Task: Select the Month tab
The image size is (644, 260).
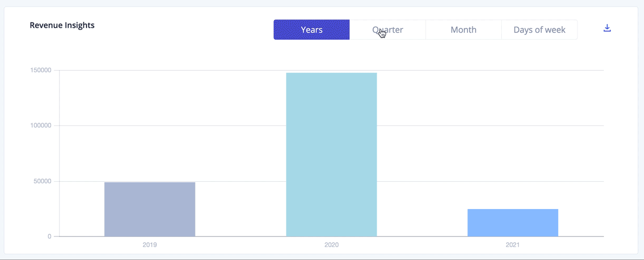Action: click(463, 29)
